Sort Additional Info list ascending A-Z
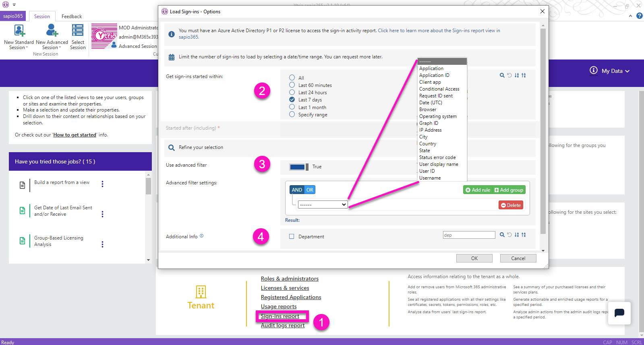 [x=517, y=235]
